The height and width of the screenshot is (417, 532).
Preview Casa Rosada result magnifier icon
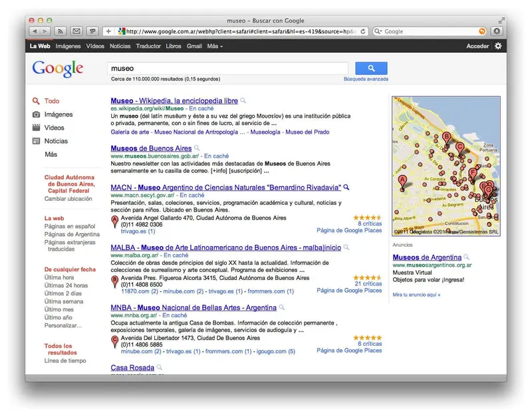[x=160, y=367]
